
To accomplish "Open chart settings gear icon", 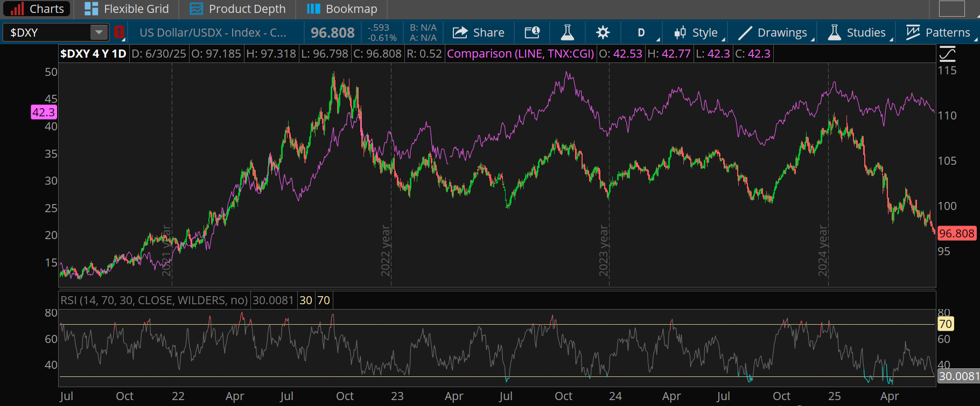I will (x=603, y=32).
